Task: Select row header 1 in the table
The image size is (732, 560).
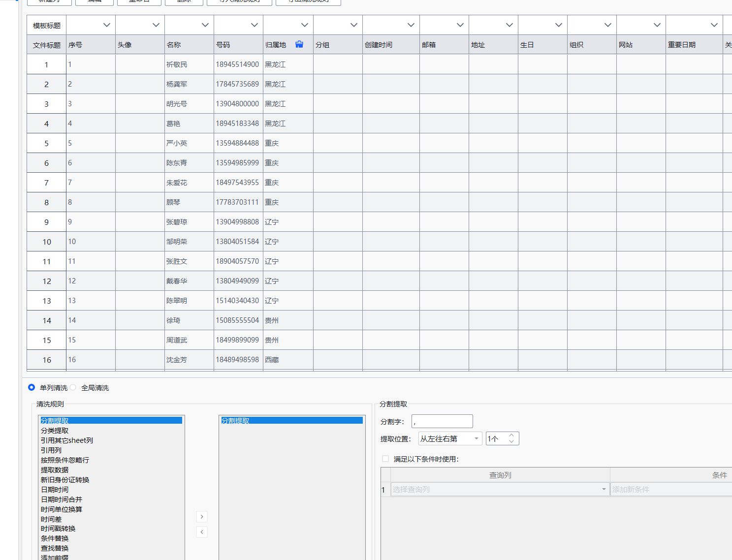Action: (x=46, y=64)
